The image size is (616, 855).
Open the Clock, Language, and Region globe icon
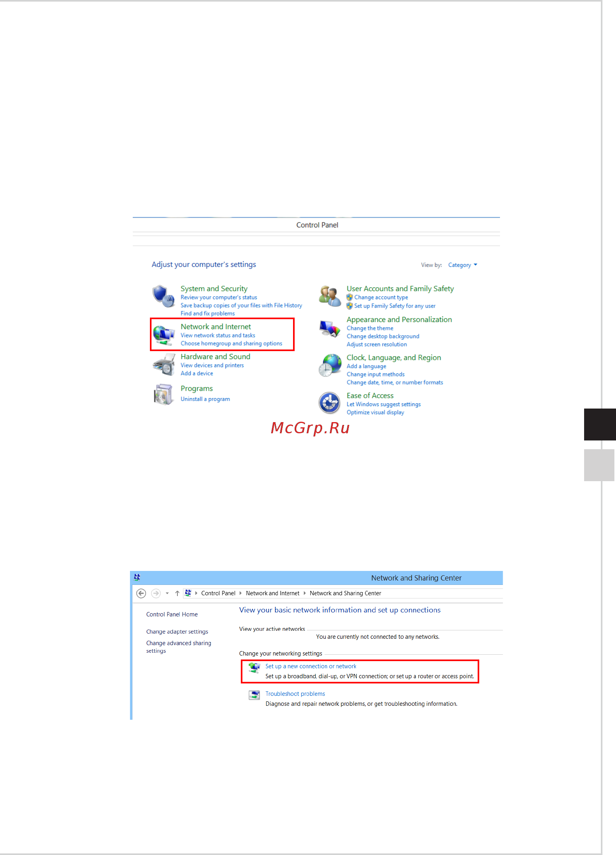[x=330, y=365]
